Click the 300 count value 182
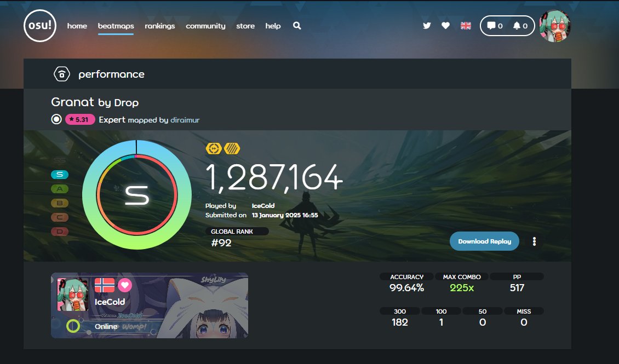The image size is (619, 364). coord(399,322)
